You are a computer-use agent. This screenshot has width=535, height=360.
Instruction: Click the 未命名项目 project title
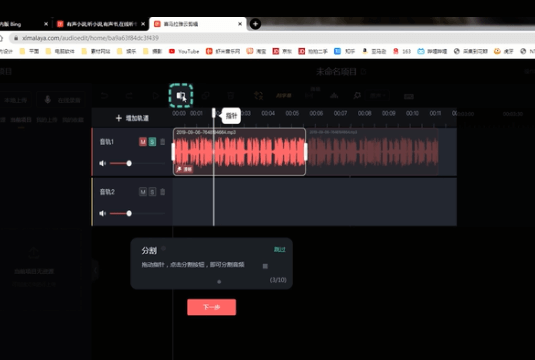pyautogui.click(x=336, y=72)
